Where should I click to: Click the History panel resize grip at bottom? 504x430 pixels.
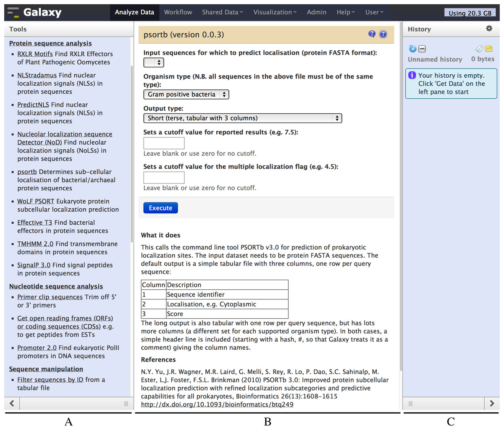(x=410, y=404)
